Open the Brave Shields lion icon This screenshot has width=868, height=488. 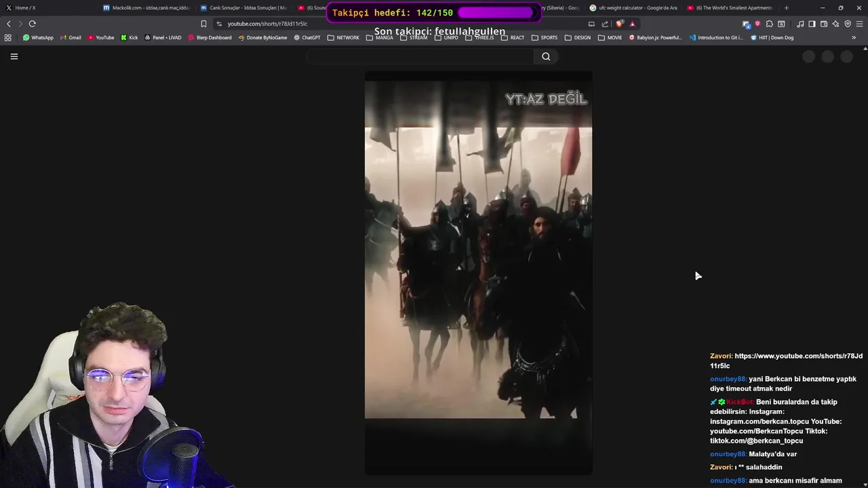coord(620,24)
